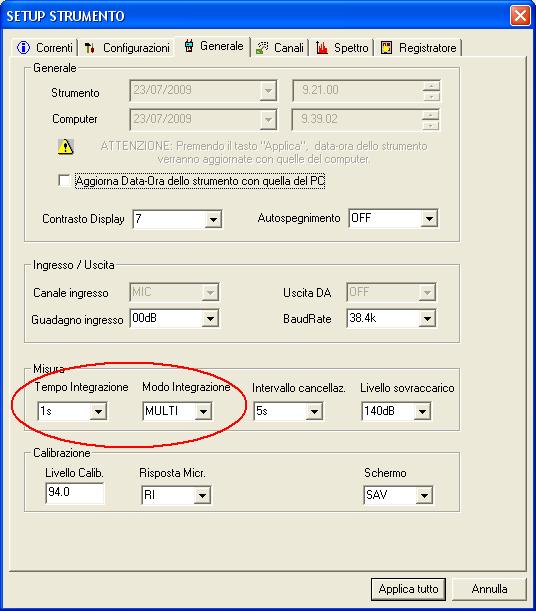Open the Livello sovraccarico 140dB dropdown

tap(422, 411)
